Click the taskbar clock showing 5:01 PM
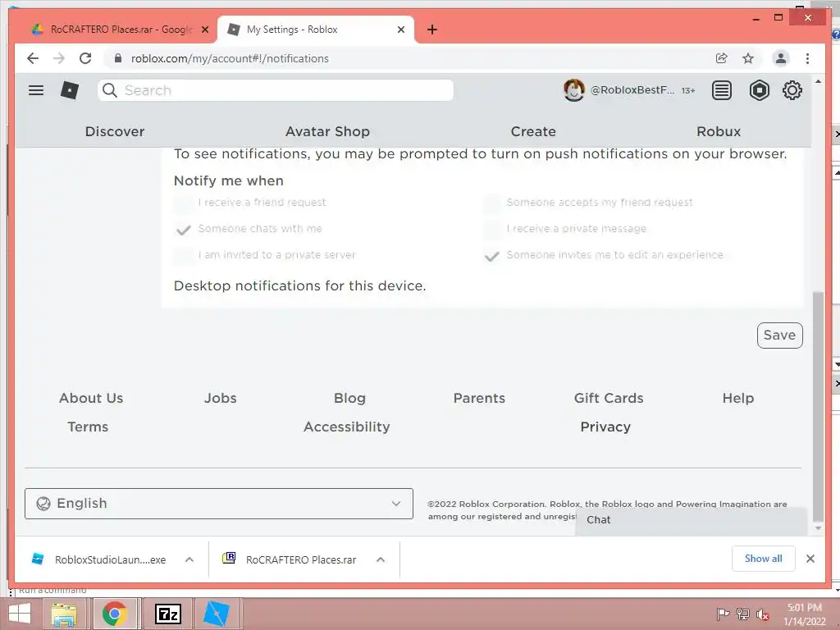 pyautogui.click(x=804, y=614)
